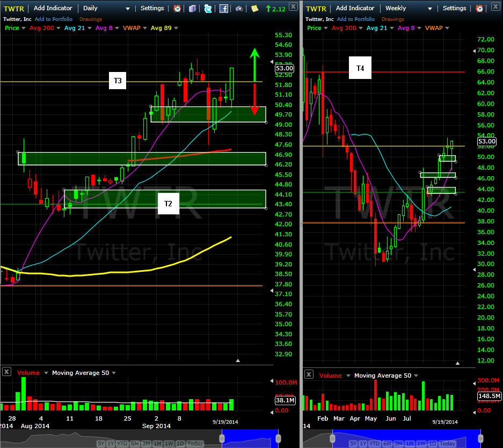Expand the Avg 200 dropdown on the Weekly chart

[361, 28]
